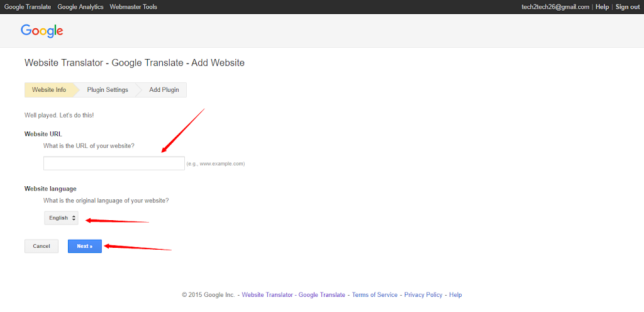Click the blue Next button
644x312 pixels.
point(84,246)
